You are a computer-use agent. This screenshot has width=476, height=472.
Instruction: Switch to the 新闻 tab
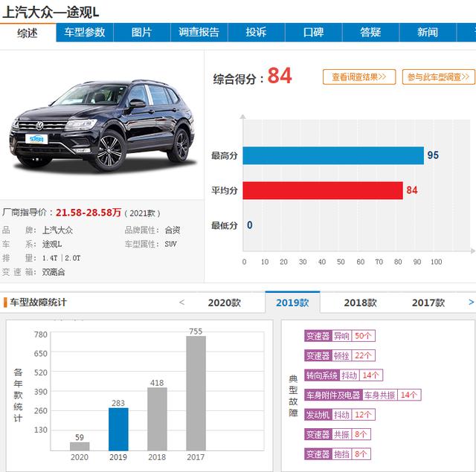tap(428, 32)
